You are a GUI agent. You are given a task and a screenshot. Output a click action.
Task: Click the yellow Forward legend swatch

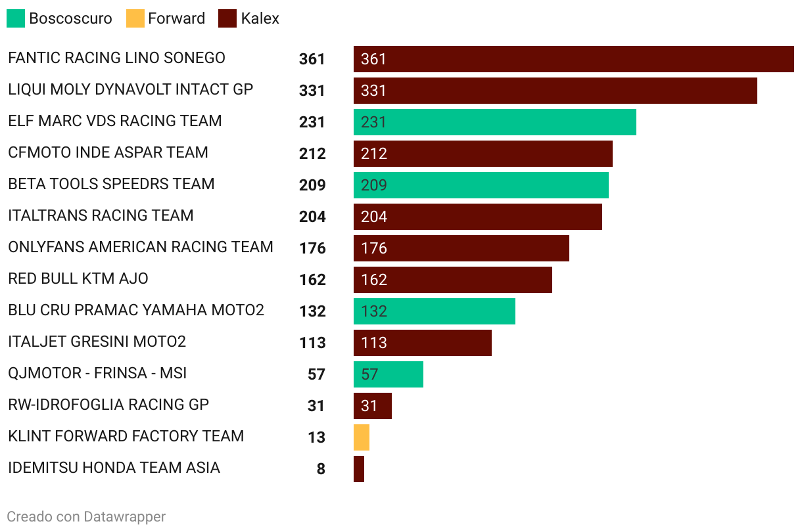(x=135, y=18)
